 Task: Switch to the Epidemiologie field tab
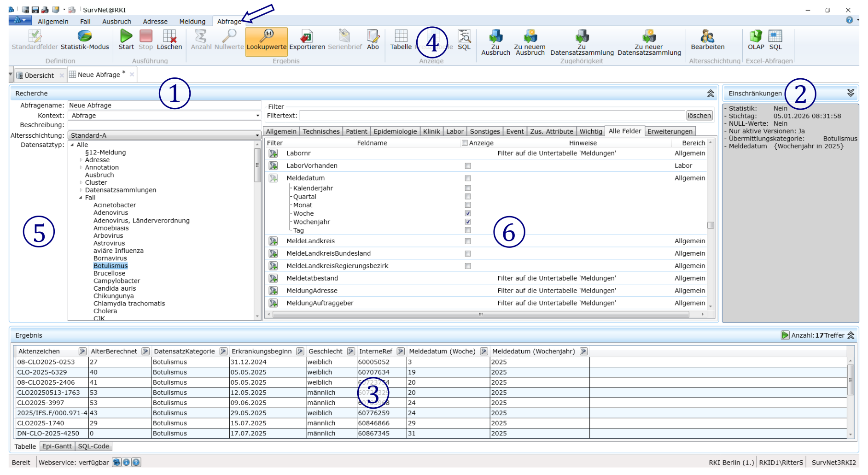click(x=395, y=132)
